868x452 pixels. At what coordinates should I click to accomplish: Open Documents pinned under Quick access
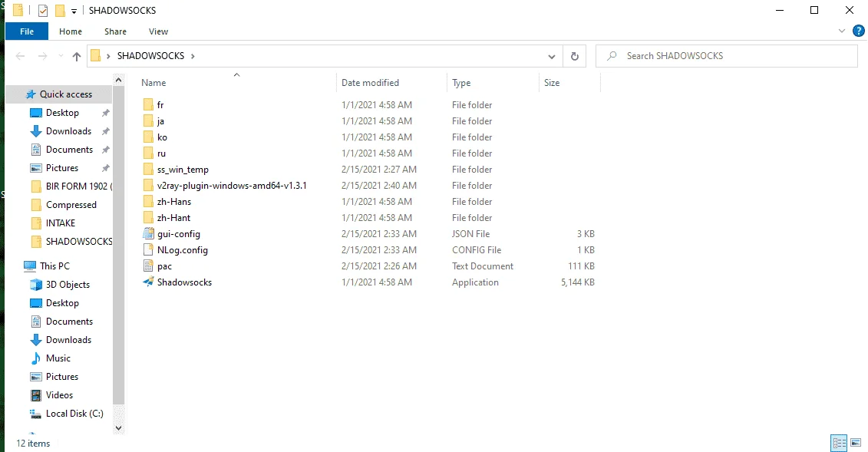click(69, 150)
